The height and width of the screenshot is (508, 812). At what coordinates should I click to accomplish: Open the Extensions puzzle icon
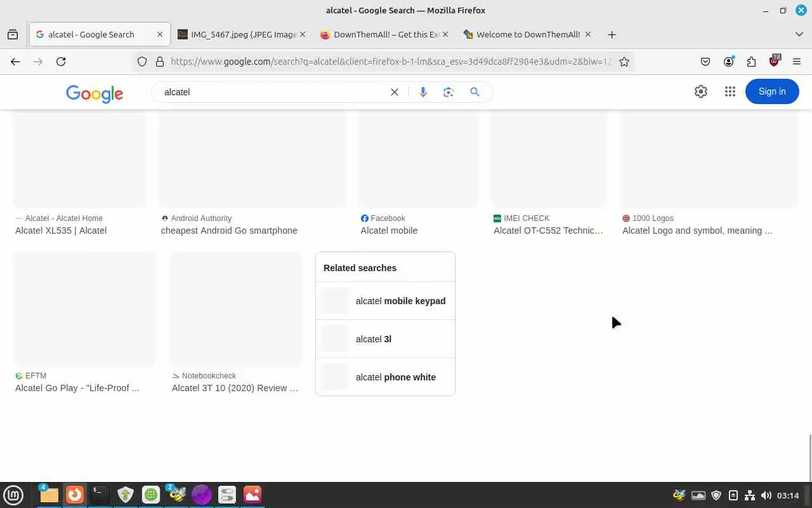[752, 62]
